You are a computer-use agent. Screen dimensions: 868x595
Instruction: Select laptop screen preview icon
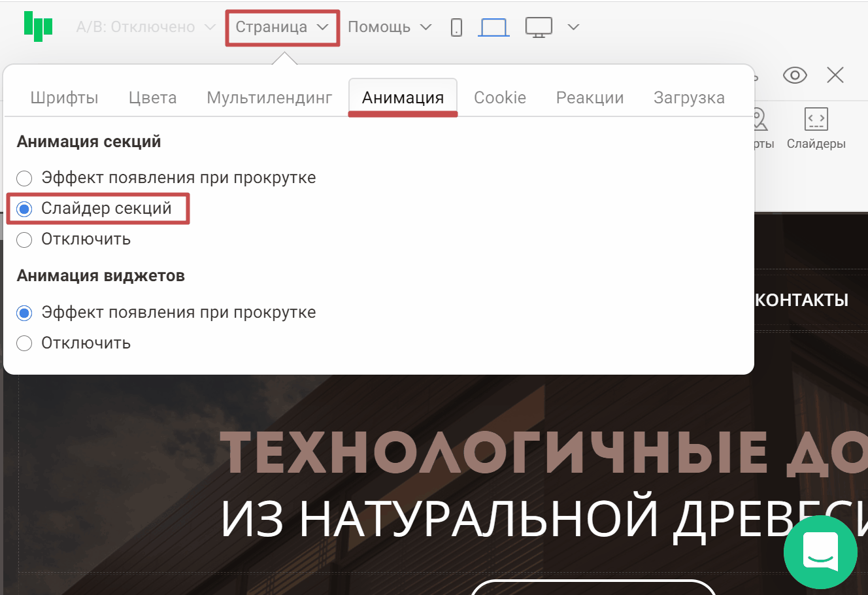(493, 27)
